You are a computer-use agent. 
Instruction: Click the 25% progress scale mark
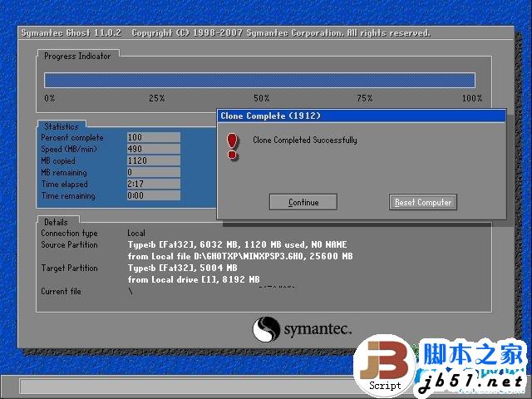pos(157,98)
